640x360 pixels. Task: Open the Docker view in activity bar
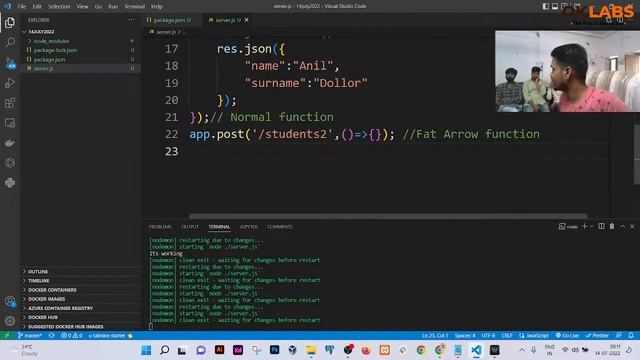point(10,142)
